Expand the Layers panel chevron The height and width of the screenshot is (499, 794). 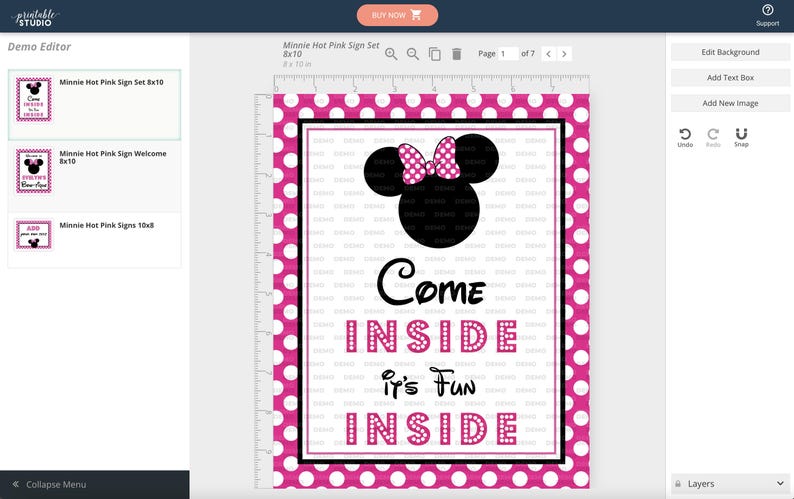780,483
